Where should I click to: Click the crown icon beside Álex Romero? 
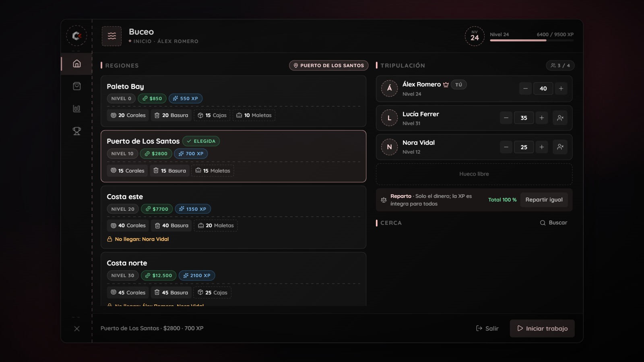pyautogui.click(x=446, y=84)
